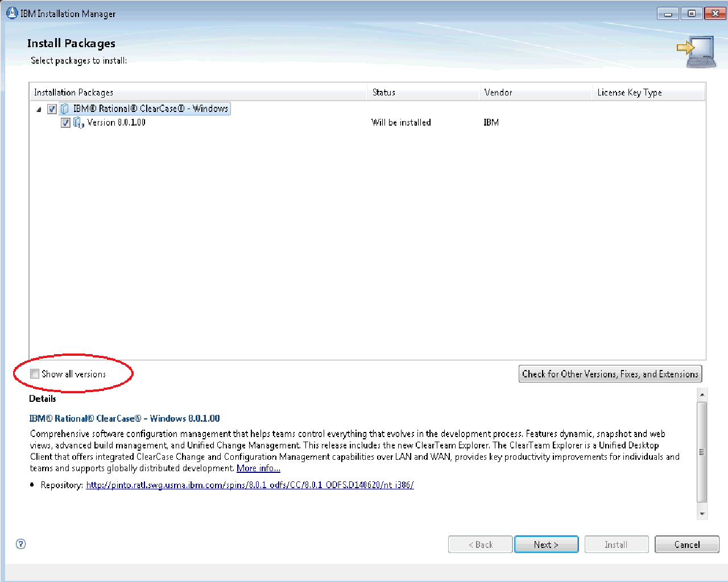Click the Status column header
Screen dimensions: 728x582
tap(424, 92)
